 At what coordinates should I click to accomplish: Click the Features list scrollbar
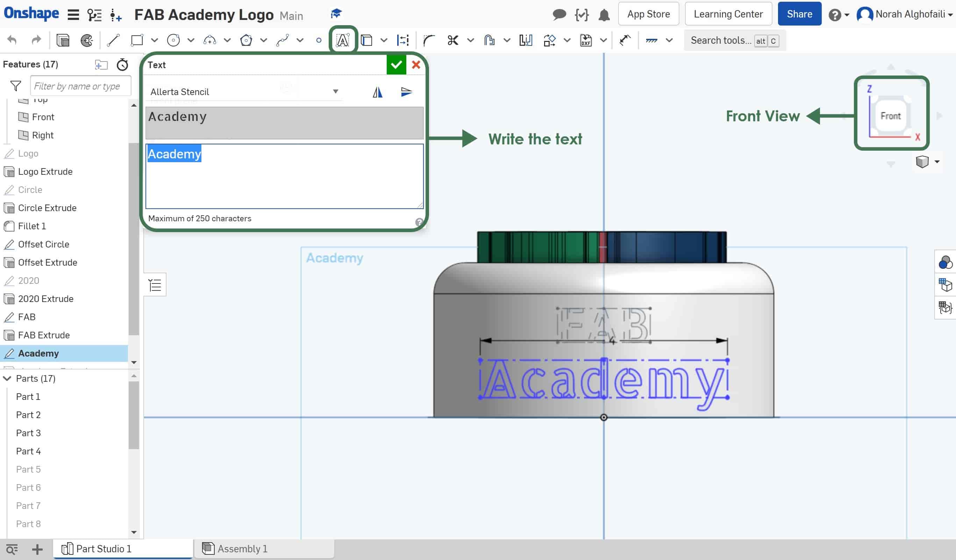tap(134, 239)
